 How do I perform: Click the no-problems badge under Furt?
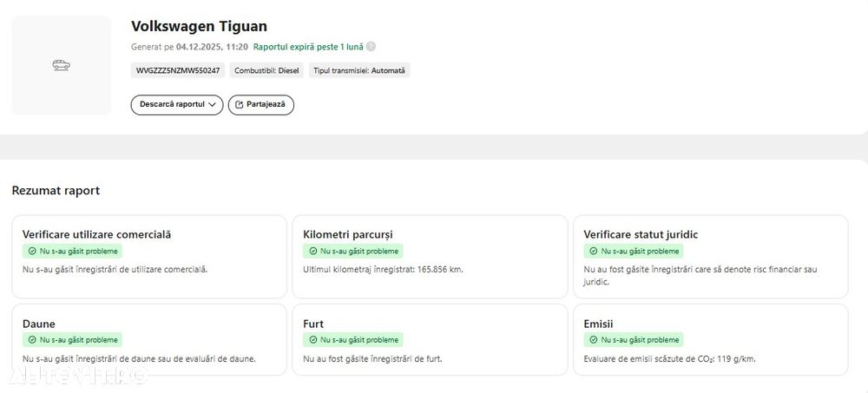(x=353, y=340)
